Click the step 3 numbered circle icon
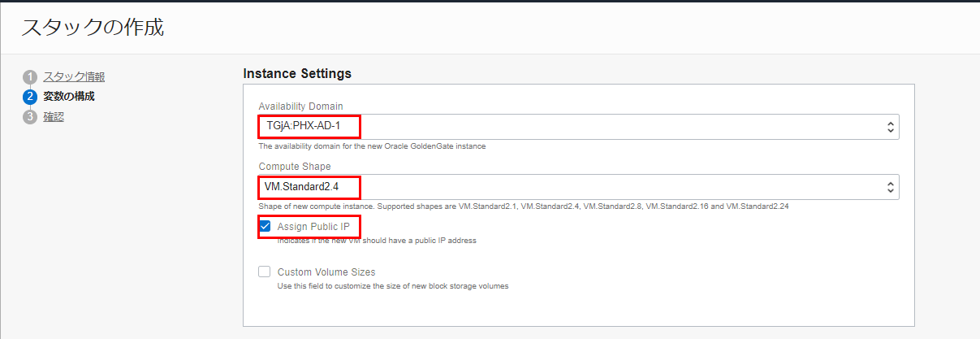The image size is (980, 339). (x=30, y=117)
